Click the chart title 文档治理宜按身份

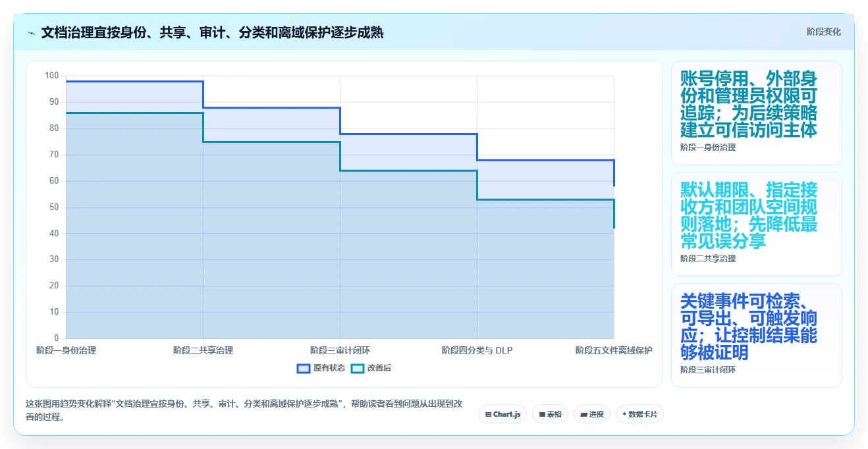(212, 32)
